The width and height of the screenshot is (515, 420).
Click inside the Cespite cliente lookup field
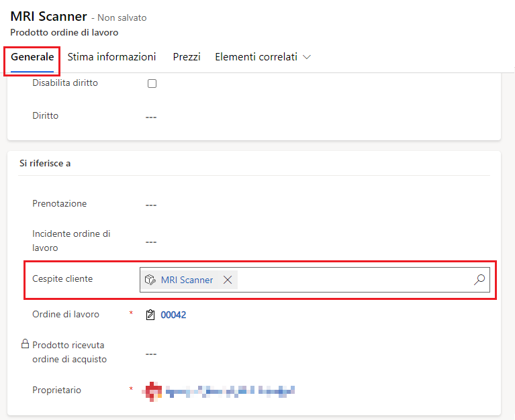pyautogui.click(x=315, y=280)
